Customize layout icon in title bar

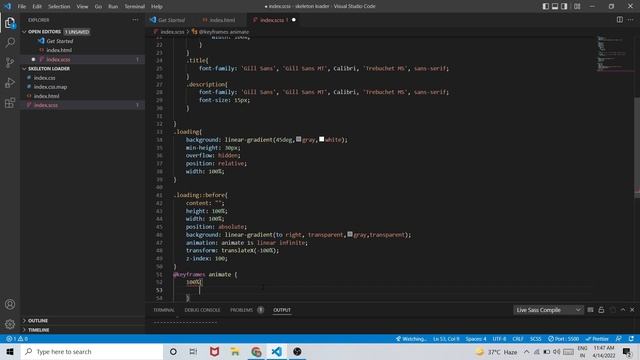[x=577, y=6]
